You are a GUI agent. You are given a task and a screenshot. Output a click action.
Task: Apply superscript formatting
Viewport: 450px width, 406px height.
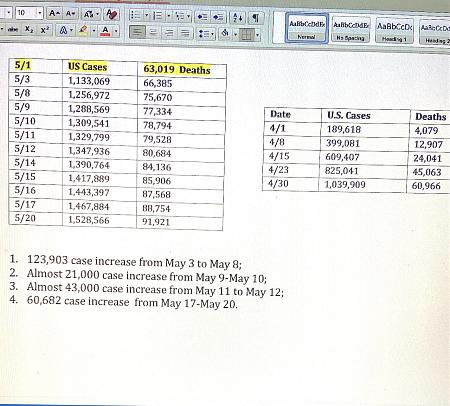pyautogui.click(x=45, y=30)
